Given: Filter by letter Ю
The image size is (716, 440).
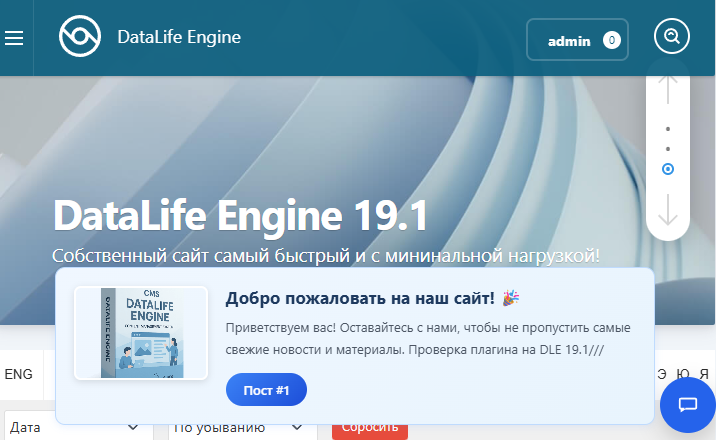Looking at the screenshot, I should click(683, 374).
